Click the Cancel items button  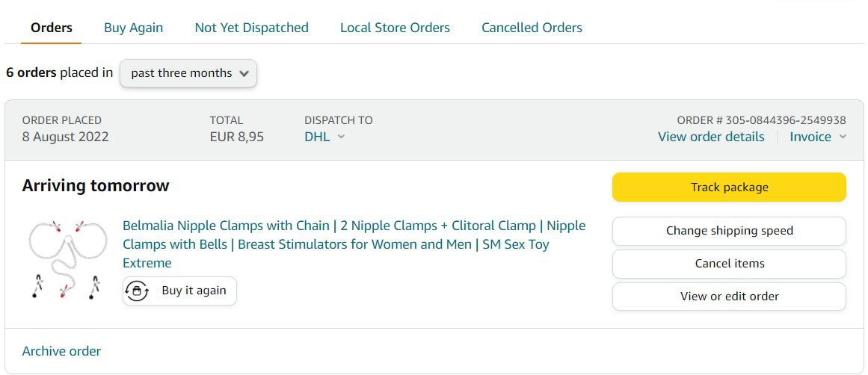pyautogui.click(x=729, y=264)
